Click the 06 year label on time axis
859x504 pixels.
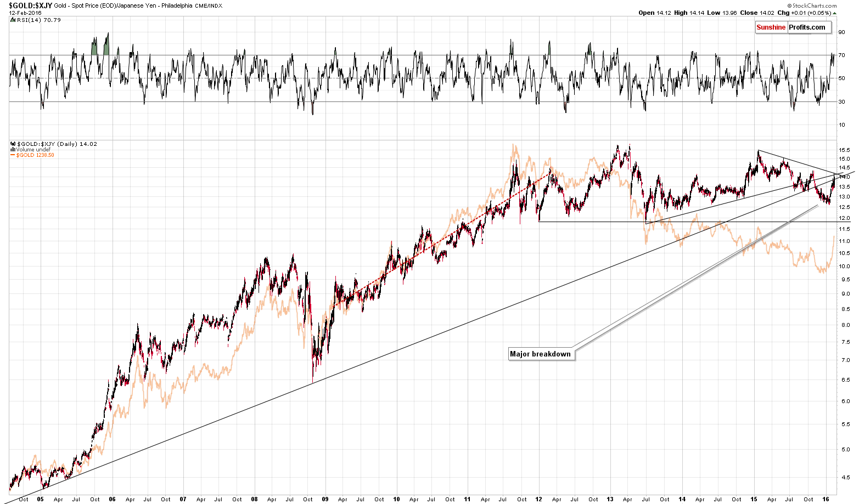[112, 500]
